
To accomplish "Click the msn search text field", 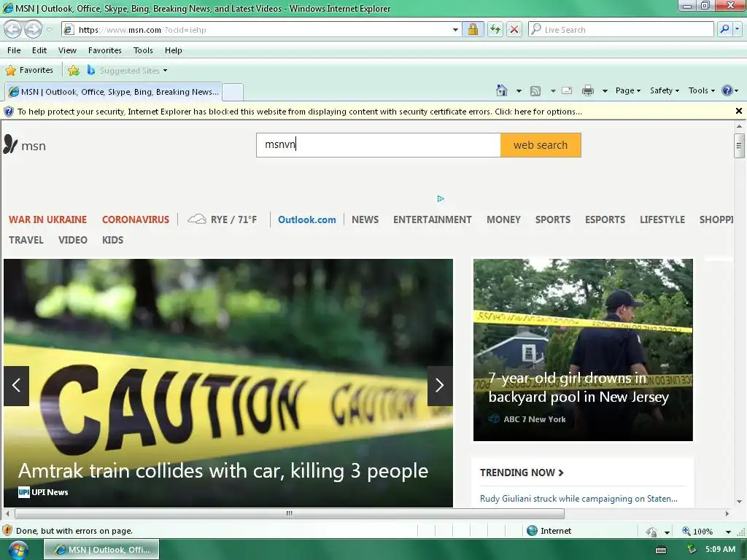I will pos(379,145).
